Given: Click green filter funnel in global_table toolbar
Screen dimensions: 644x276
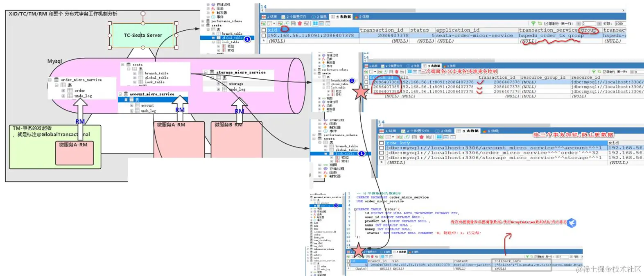Looking at the screenshot, I should (533, 23).
